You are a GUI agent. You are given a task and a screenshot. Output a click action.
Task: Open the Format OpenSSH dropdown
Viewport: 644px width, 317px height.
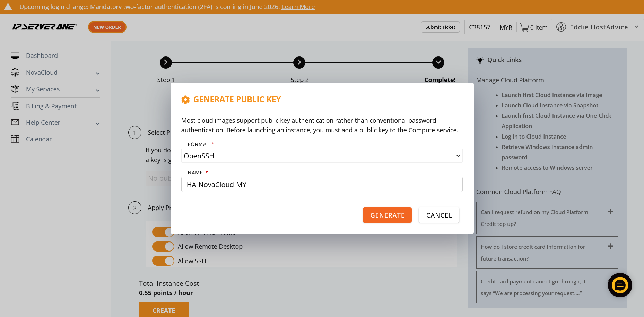322,156
